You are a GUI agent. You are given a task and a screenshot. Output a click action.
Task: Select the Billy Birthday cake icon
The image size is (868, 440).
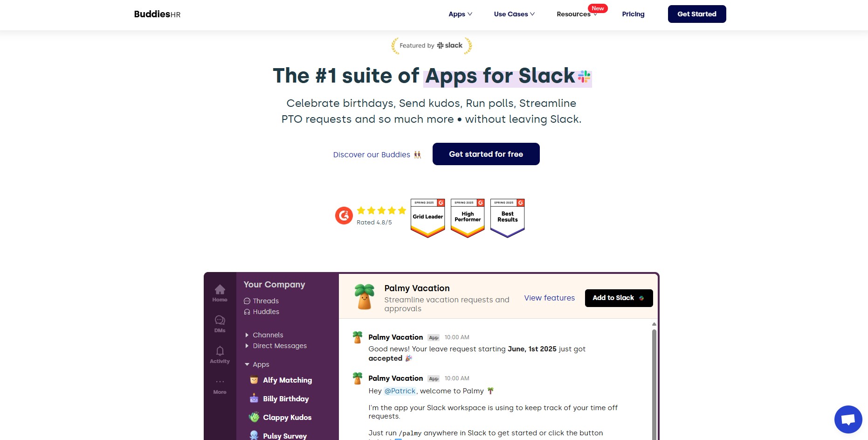point(254,398)
